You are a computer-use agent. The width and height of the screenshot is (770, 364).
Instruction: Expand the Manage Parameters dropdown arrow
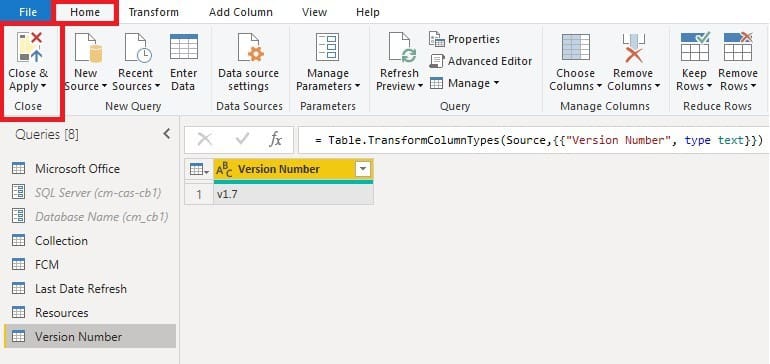point(357,87)
